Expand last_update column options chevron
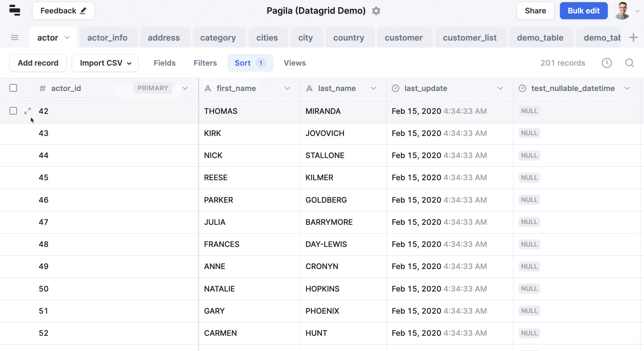 (x=500, y=88)
